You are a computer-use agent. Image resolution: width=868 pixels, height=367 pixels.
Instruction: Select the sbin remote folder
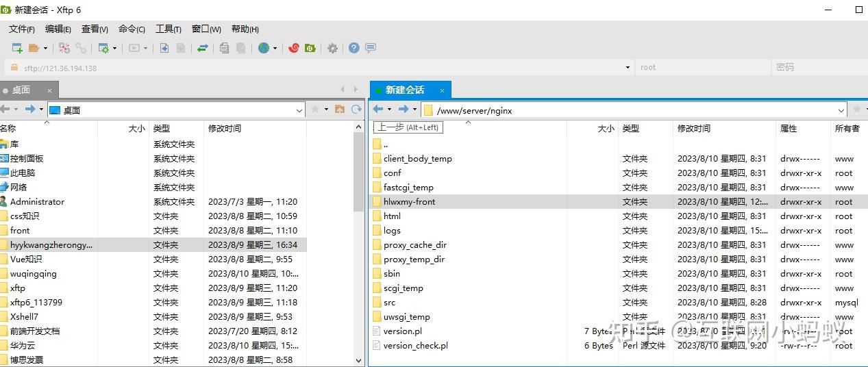392,273
